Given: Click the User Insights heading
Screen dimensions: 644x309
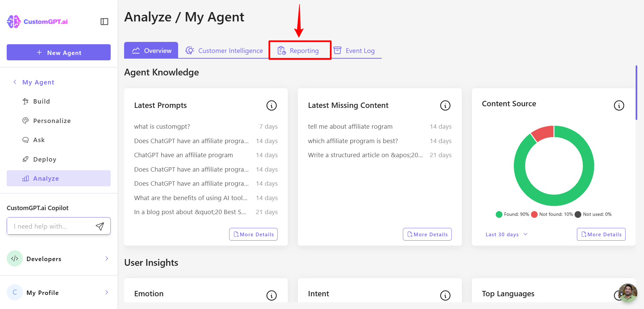Looking at the screenshot, I should coord(151,262).
